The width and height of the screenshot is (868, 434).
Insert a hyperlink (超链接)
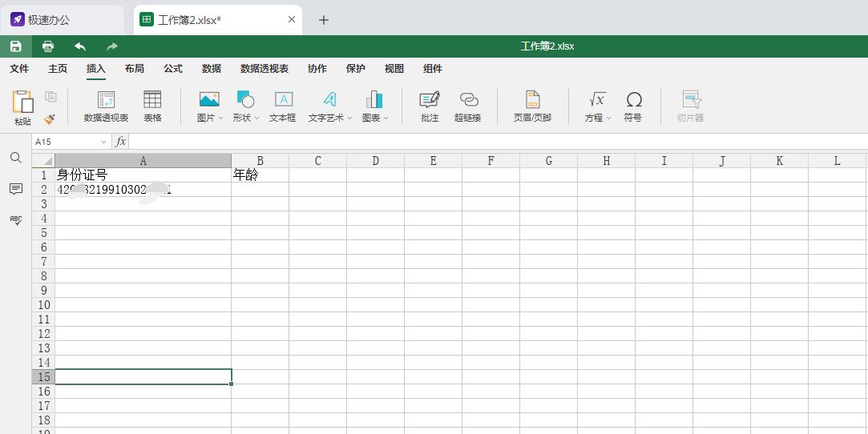click(x=468, y=106)
